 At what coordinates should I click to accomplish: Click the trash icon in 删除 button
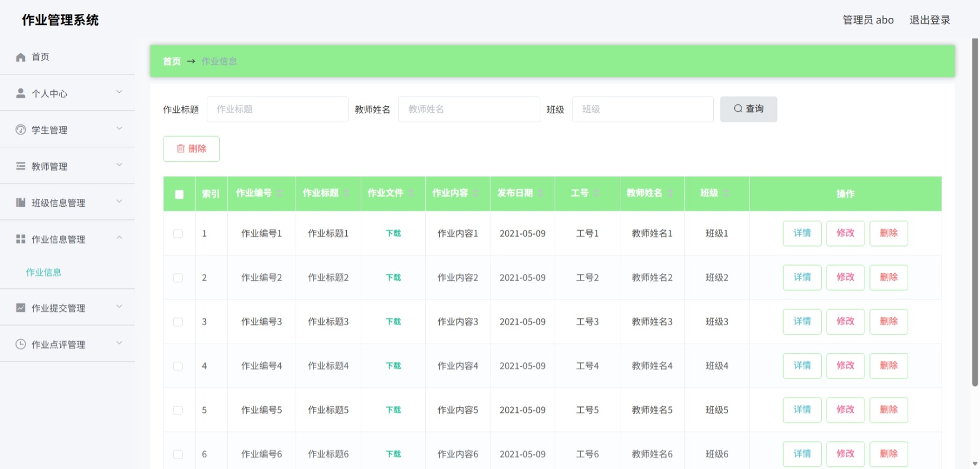coord(181,148)
